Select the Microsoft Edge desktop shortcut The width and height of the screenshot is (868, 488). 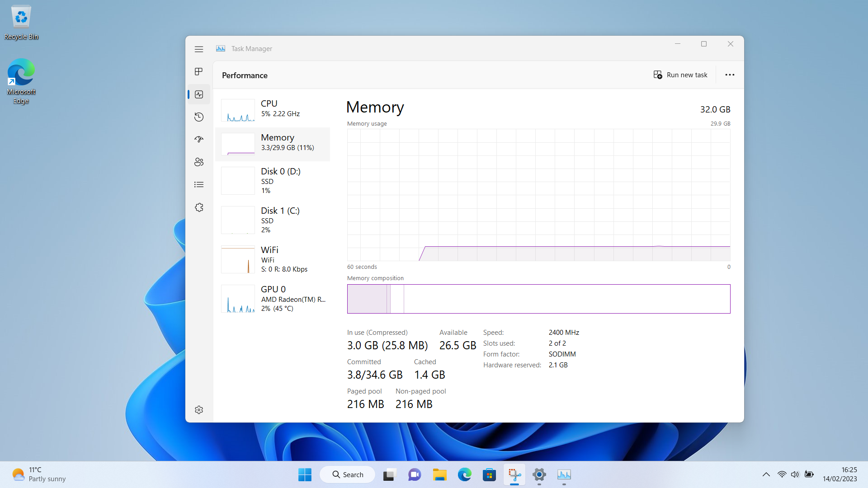tap(21, 81)
